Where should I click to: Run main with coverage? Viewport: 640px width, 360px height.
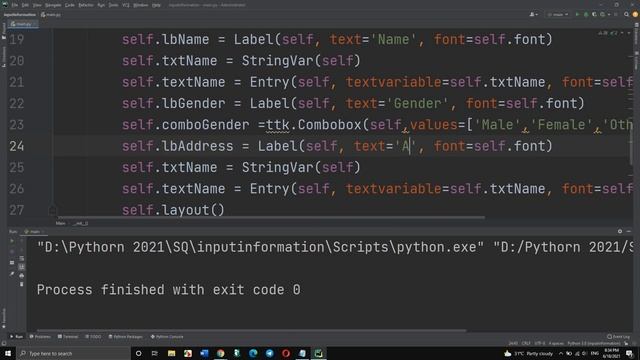[594, 14]
